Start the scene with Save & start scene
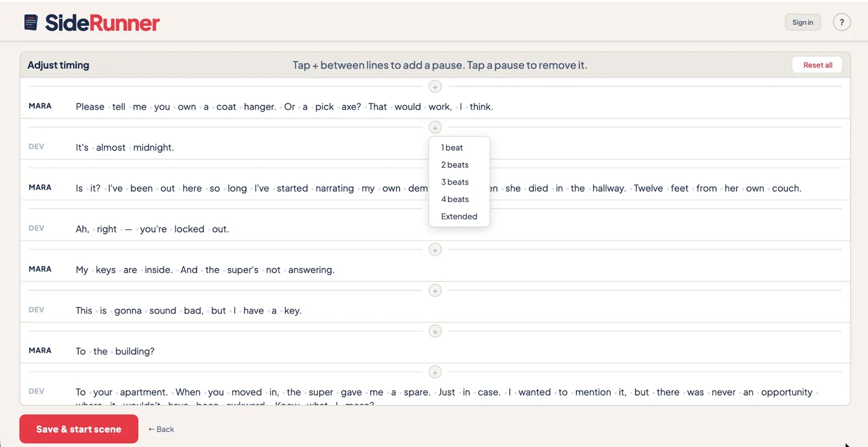The height and width of the screenshot is (447, 868). point(79,429)
